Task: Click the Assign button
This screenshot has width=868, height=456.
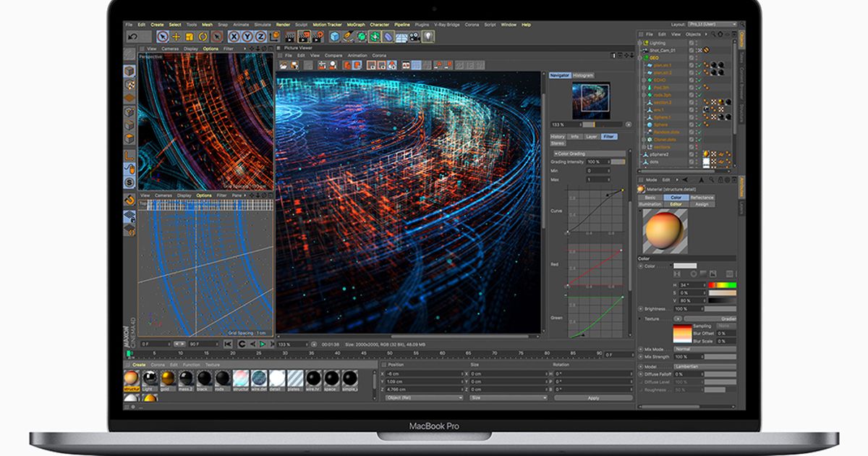Action: tap(702, 204)
